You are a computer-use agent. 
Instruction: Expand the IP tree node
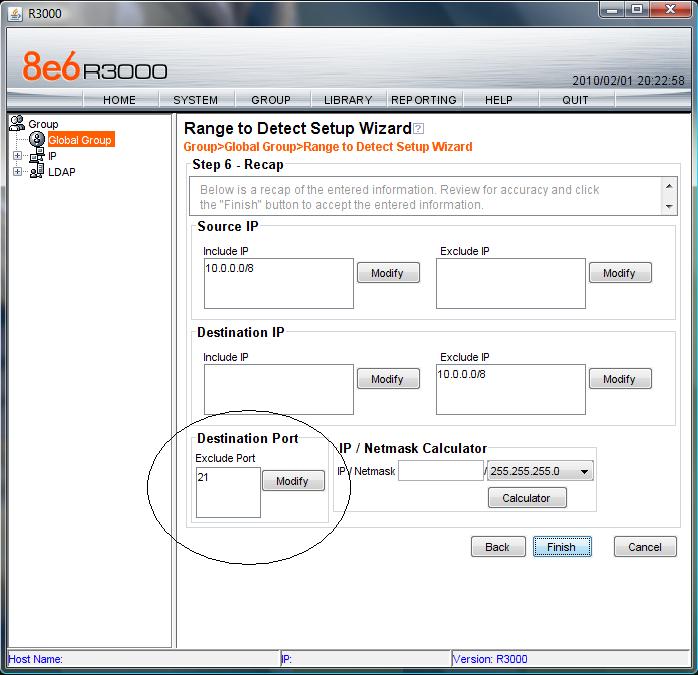(x=17, y=156)
